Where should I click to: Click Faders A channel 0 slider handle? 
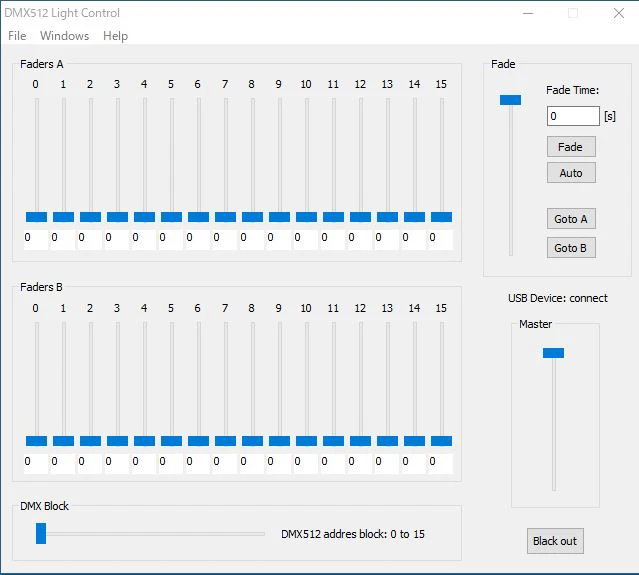pos(36,217)
